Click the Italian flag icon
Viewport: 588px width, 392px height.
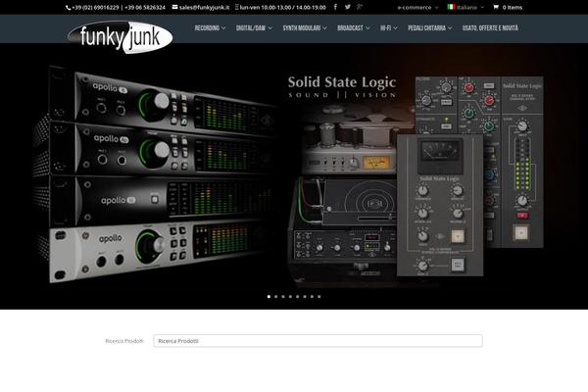pos(451,7)
